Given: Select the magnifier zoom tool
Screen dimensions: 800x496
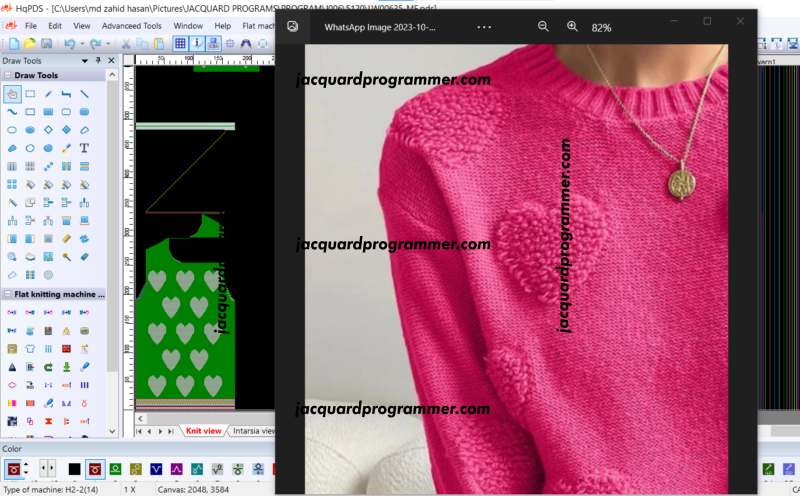Looking at the screenshot, I should pyautogui.click(x=12, y=257).
